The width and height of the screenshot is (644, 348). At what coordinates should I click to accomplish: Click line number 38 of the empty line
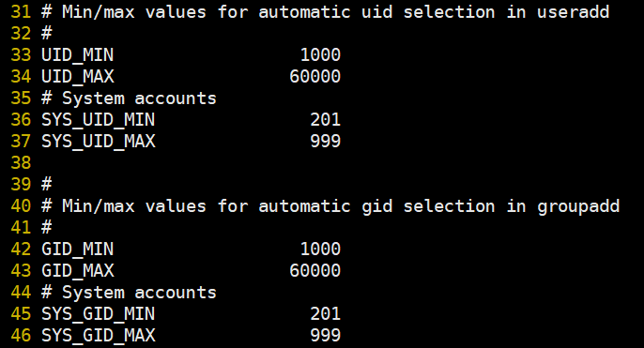(x=21, y=163)
